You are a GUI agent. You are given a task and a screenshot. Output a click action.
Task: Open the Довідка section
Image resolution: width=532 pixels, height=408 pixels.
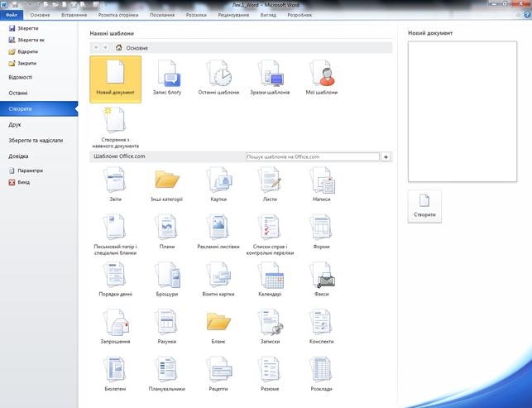[x=39, y=156]
